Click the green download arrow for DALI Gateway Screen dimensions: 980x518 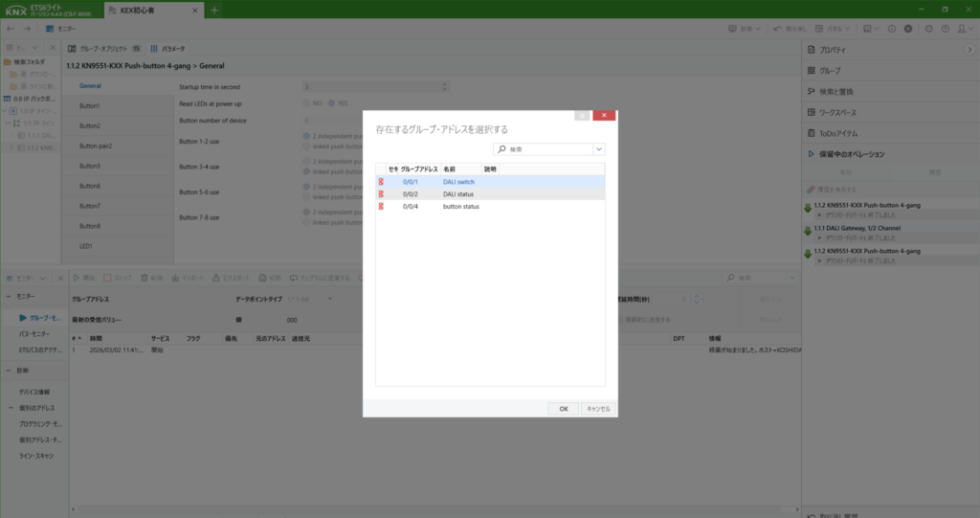click(808, 229)
